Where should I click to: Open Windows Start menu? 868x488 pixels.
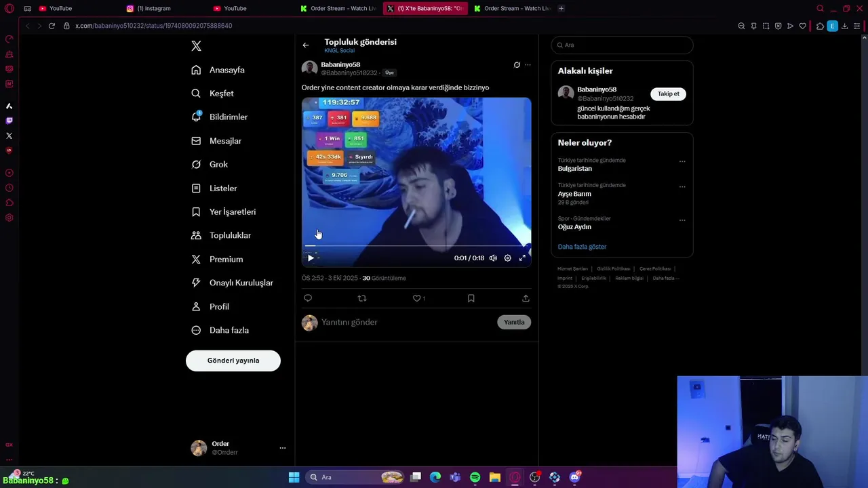coord(294,477)
